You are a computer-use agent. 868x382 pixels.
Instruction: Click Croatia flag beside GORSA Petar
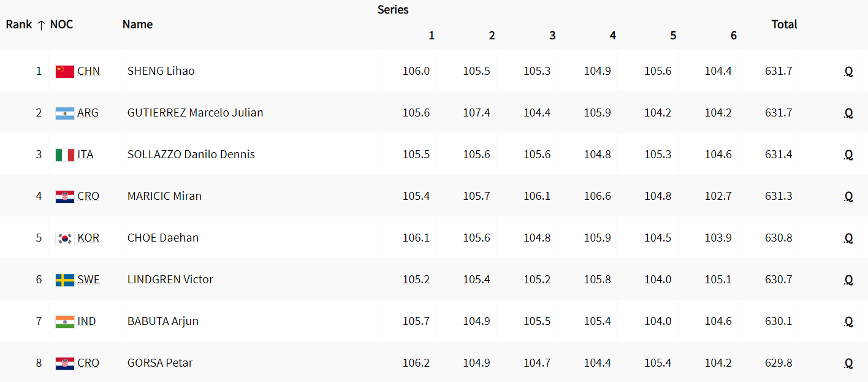[64, 363]
